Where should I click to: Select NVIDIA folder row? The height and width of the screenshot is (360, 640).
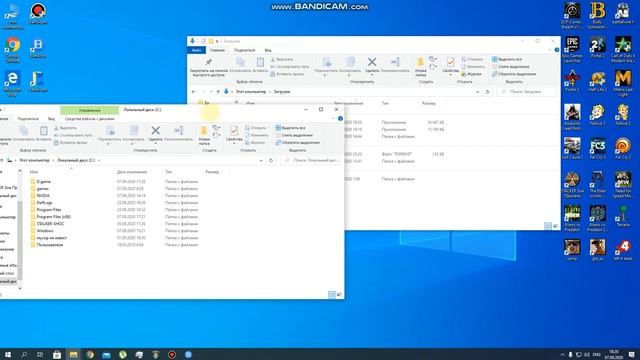click(114, 196)
